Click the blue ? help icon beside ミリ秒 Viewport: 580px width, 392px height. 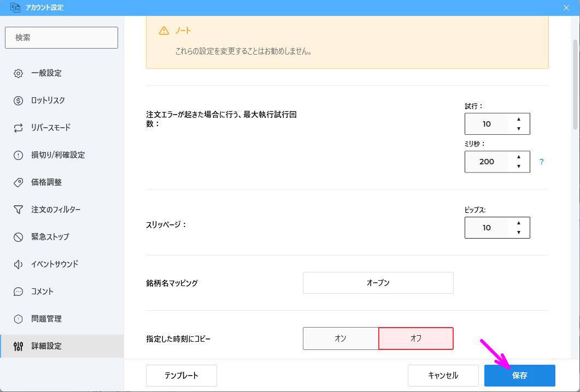coord(541,162)
